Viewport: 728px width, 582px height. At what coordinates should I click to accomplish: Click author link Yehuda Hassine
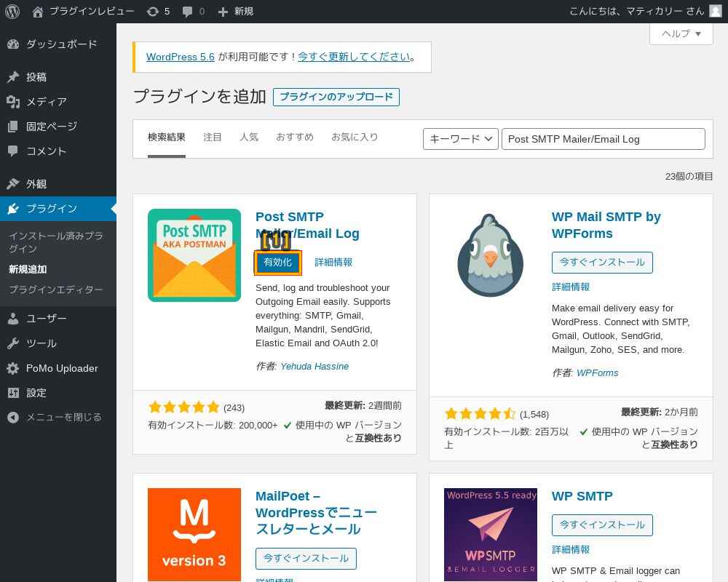[314, 367]
